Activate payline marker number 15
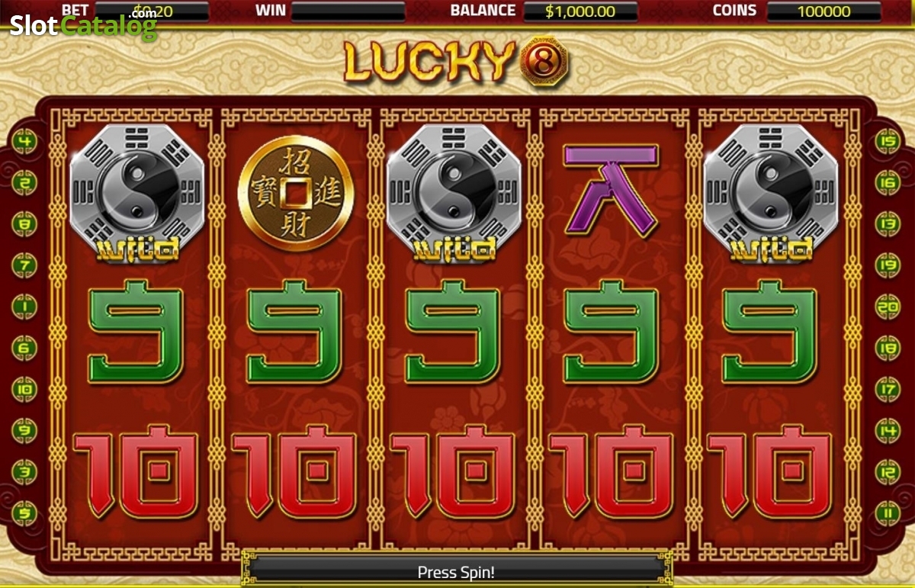Viewport: 915px width, 588px height. click(x=889, y=142)
